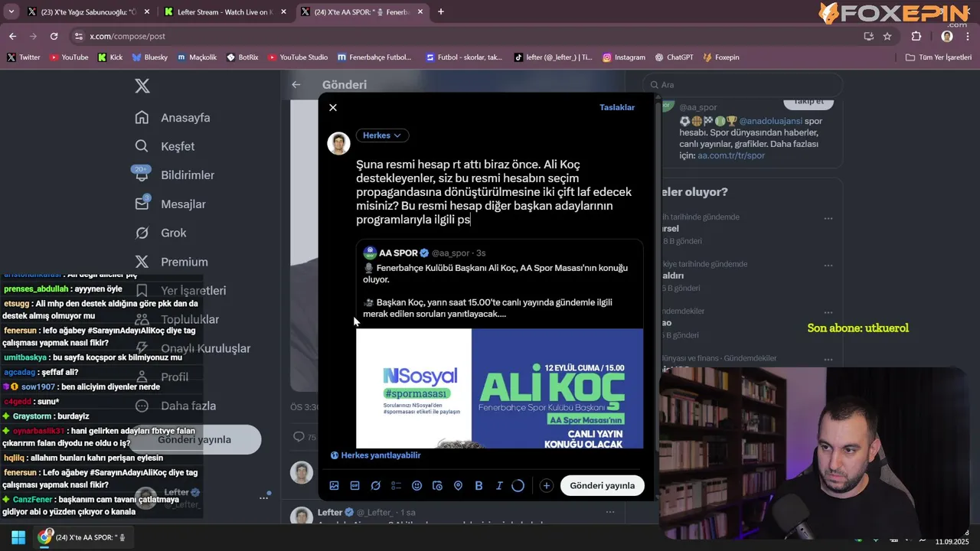The width and height of the screenshot is (980, 551).
Task: Click back arrow beside Gönderi header
Action: point(296,85)
